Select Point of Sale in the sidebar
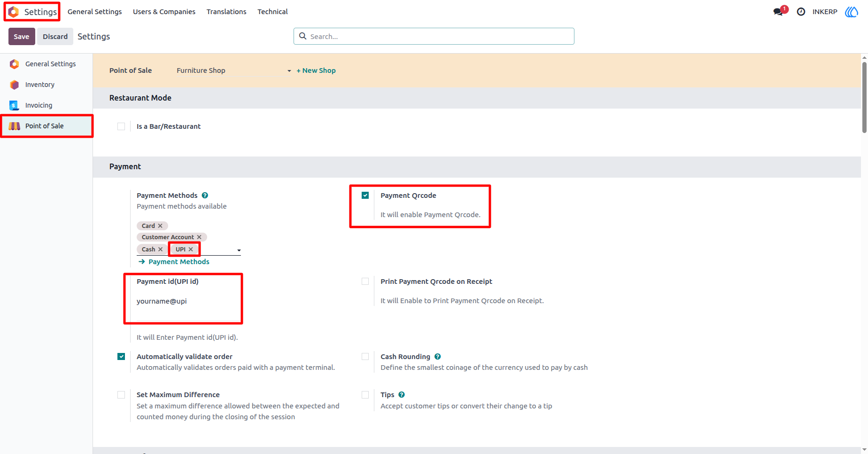868x454 pixels. [x=46, y=126]
